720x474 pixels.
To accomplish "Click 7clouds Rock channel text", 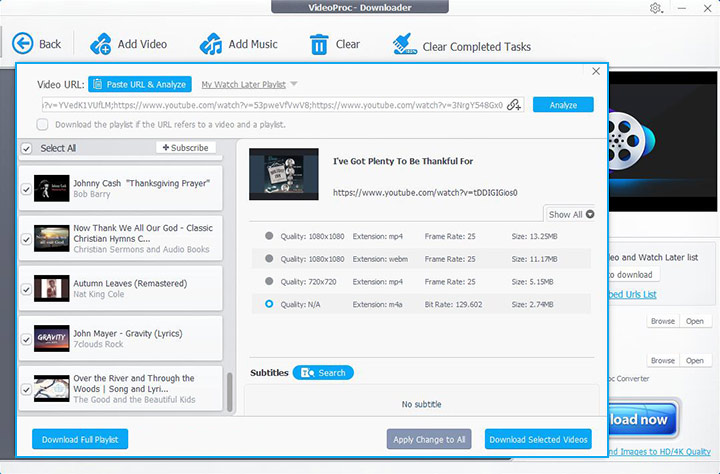I will point(98,344).
